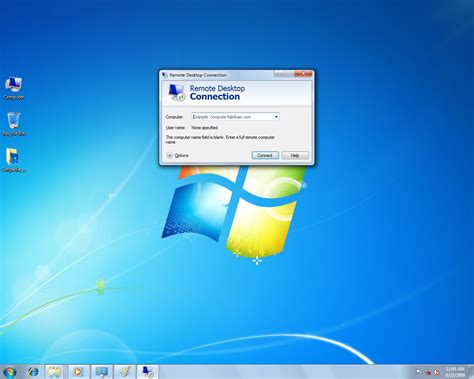Open Windows Explorer folder taskbar icon
The image size is (474, 379).
54,372
